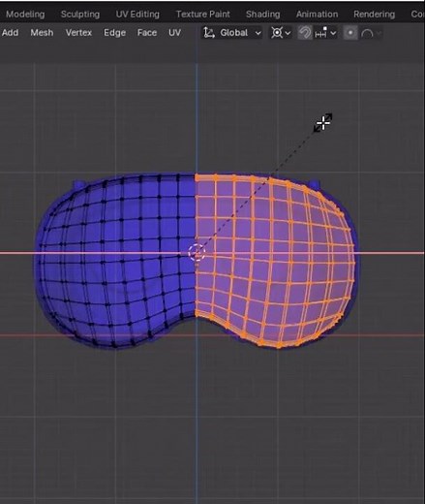425x504 pixels.
Task: Open the Texture Paint workspace tab
Action: point(202,15)
